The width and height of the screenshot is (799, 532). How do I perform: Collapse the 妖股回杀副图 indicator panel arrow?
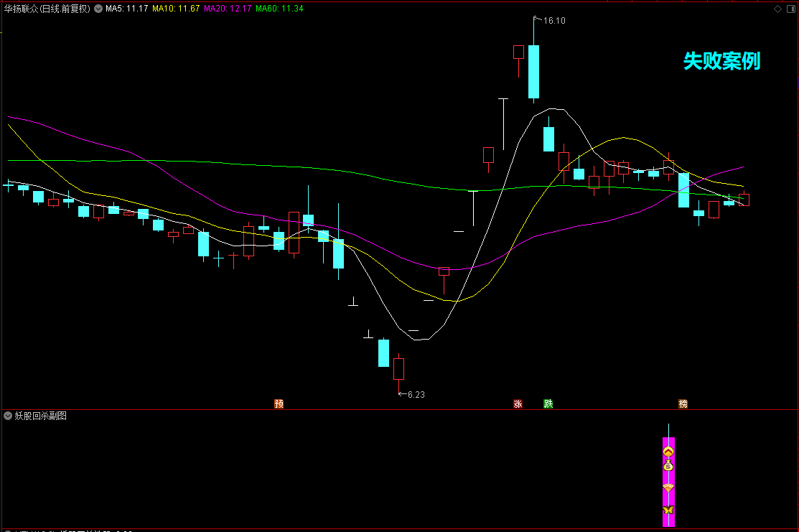(x=8, y=416)
